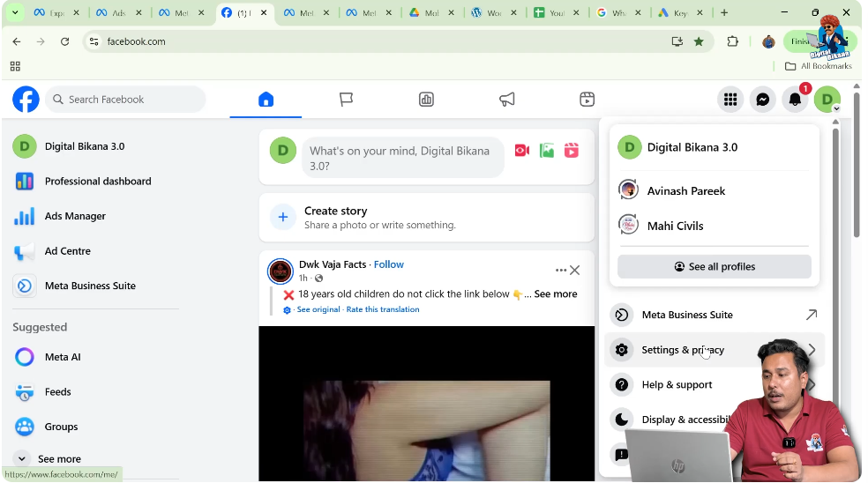Open the Professional dashboard chart tab
The height and width of the screenshot is (483, 868).
coord(426,100)
